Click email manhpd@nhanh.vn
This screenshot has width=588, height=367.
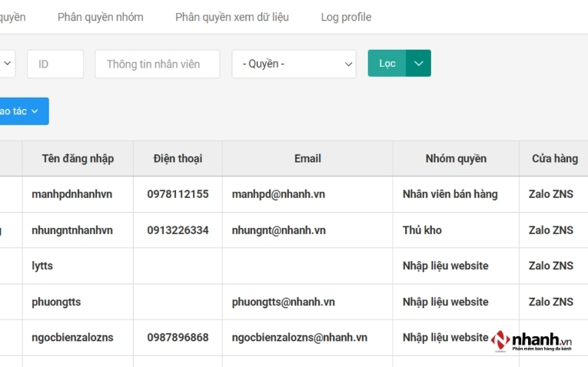(x=278, y=194)
